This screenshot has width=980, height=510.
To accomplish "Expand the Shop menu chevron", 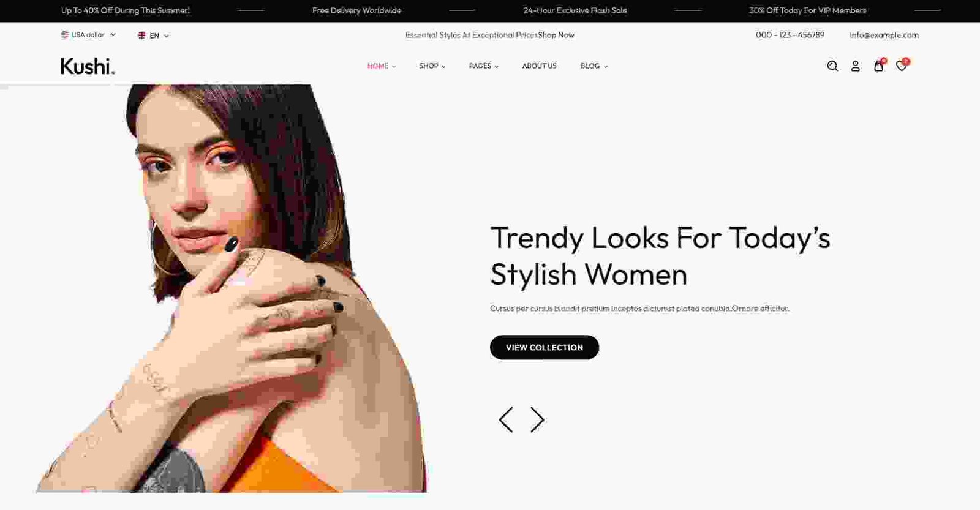I will pos(443,67).
